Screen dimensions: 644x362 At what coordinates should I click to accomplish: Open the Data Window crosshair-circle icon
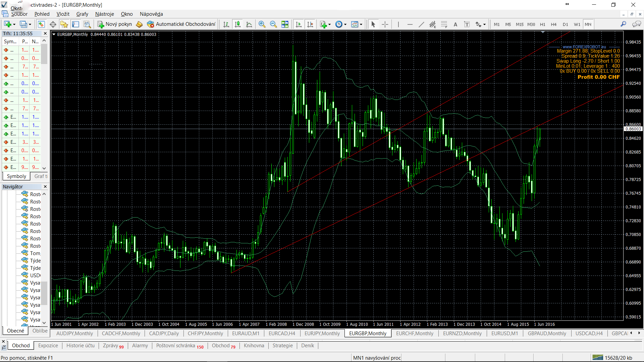pyautogui.click(x=53, y=24)
